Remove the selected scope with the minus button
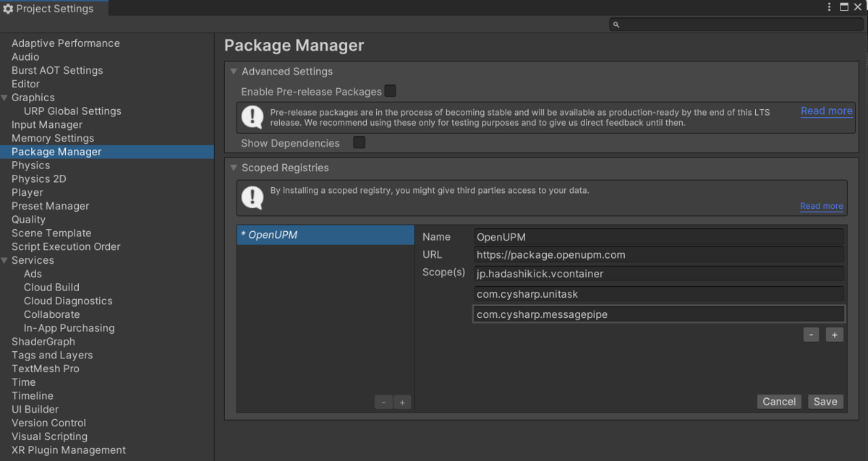Viewport: 868px width, 461px height. coord(811,334)
